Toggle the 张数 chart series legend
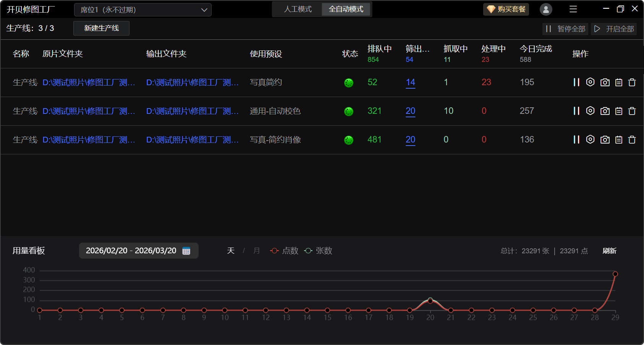 (318, 251)
